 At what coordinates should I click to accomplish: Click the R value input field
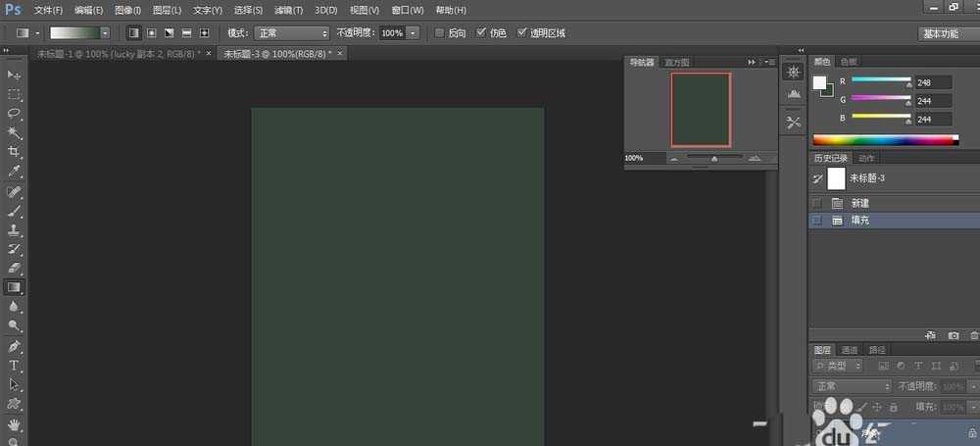tap(934, 83)
